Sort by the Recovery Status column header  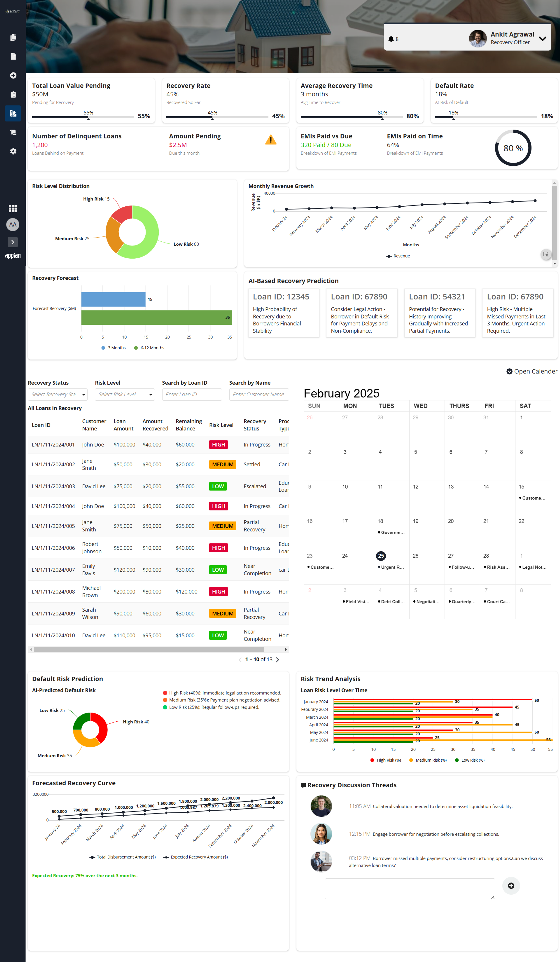click(255, 425)
